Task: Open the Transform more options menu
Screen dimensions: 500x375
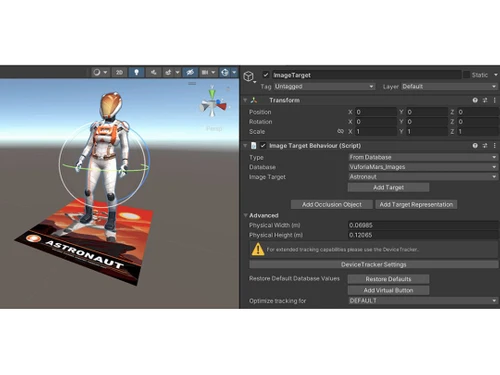Action: (495, 100)
